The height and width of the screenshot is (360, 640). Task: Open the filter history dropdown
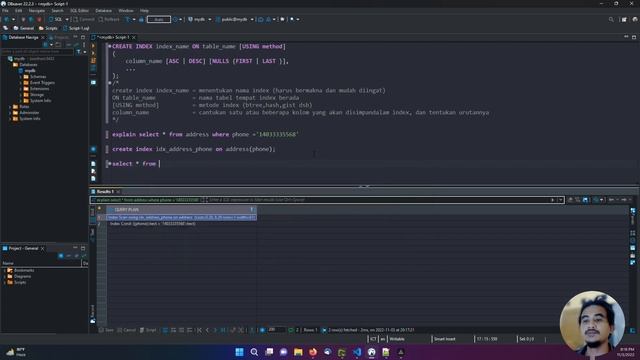(x=560, y=200)
